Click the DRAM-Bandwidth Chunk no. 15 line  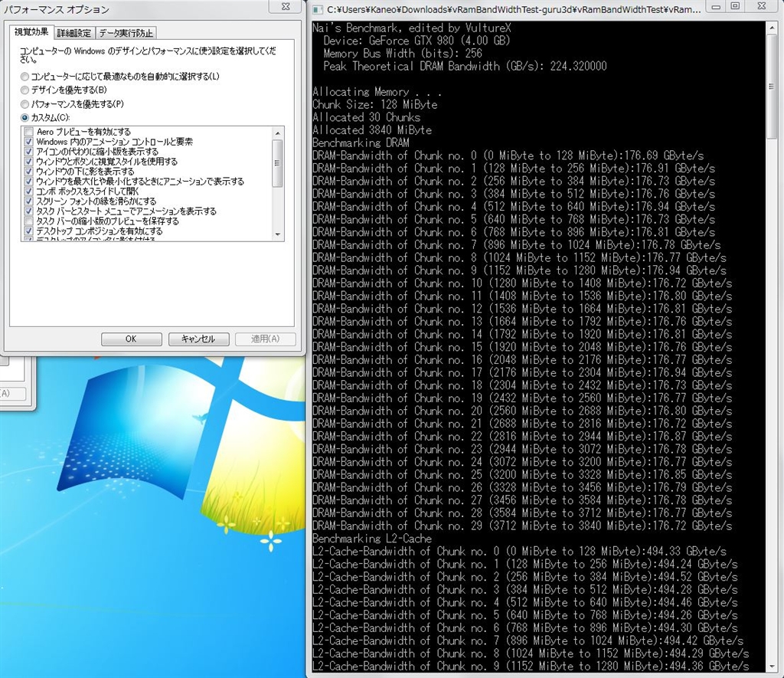(522, 347)
